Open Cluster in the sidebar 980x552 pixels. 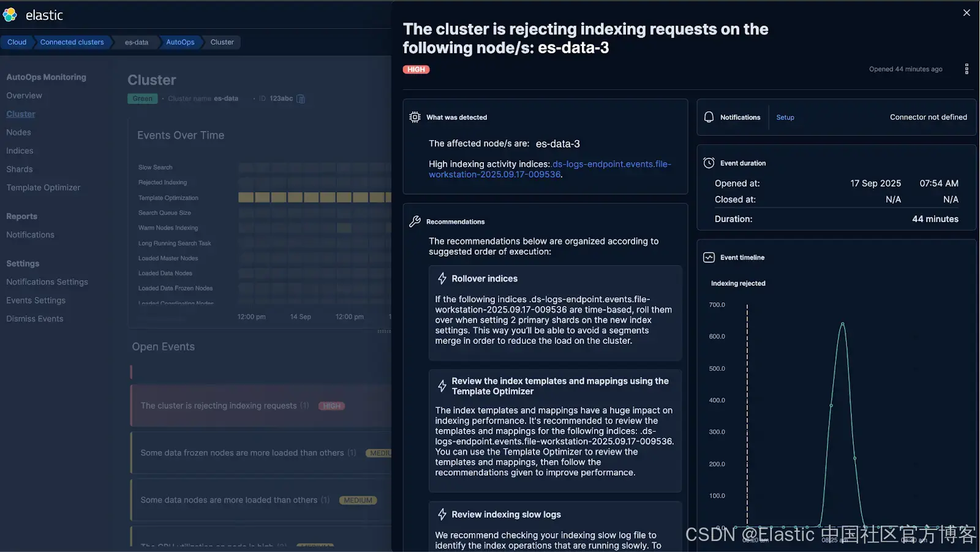point(21,114)
